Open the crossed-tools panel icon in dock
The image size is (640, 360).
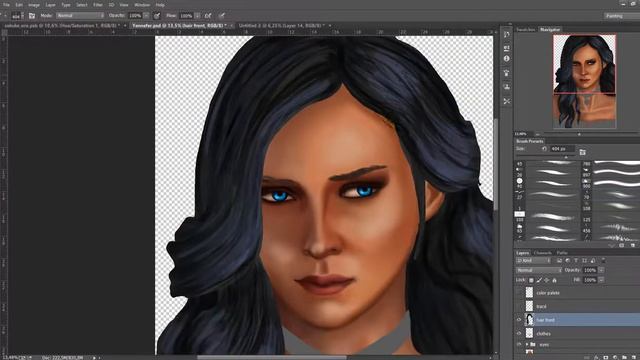[507, 101]
